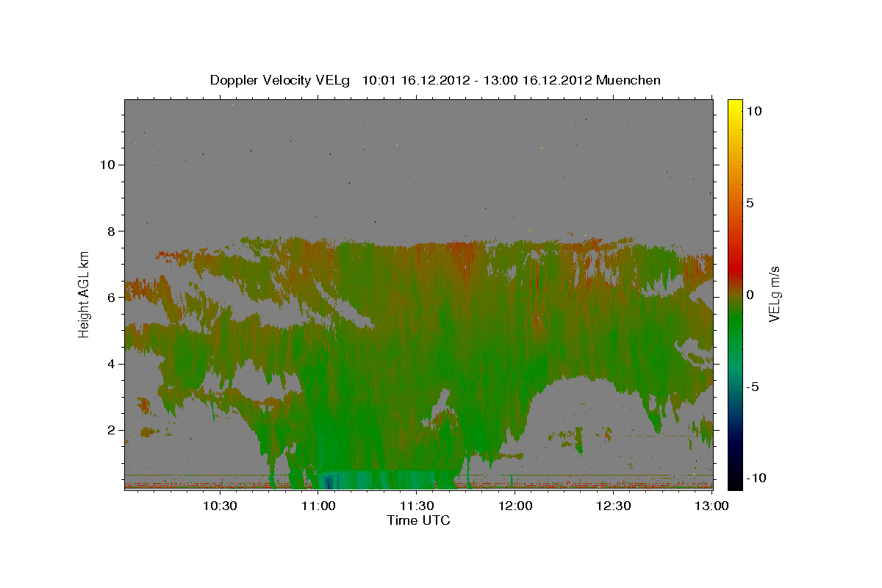Click the height axis label '2'
The image size is (882, 588).
(x=111, y=430)
